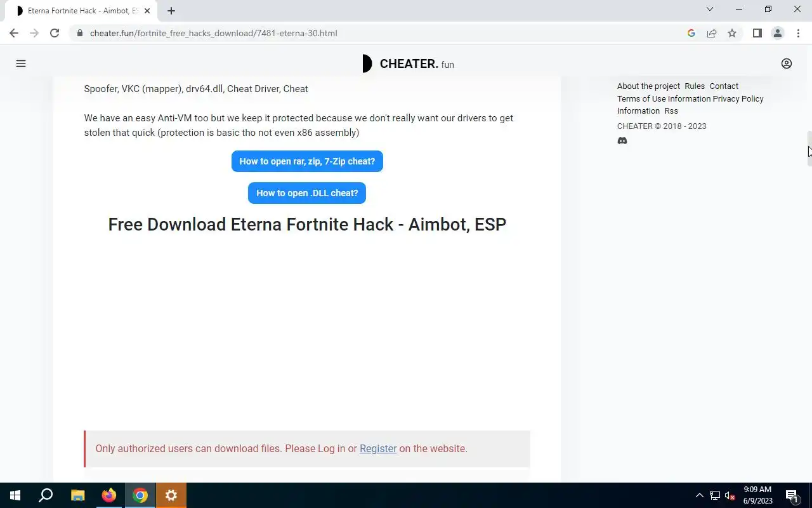Share this page via the share icon
This screenshot has width=812, height=508.
712,33
